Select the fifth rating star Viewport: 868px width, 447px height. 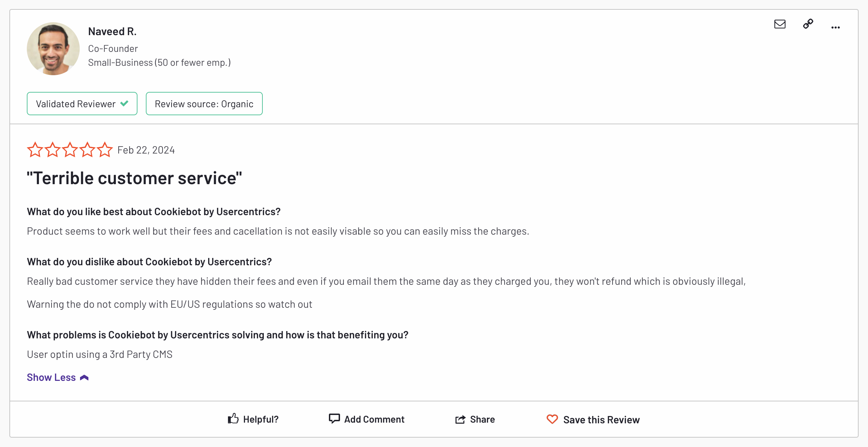pyautogui.click(x=105, y=150)
